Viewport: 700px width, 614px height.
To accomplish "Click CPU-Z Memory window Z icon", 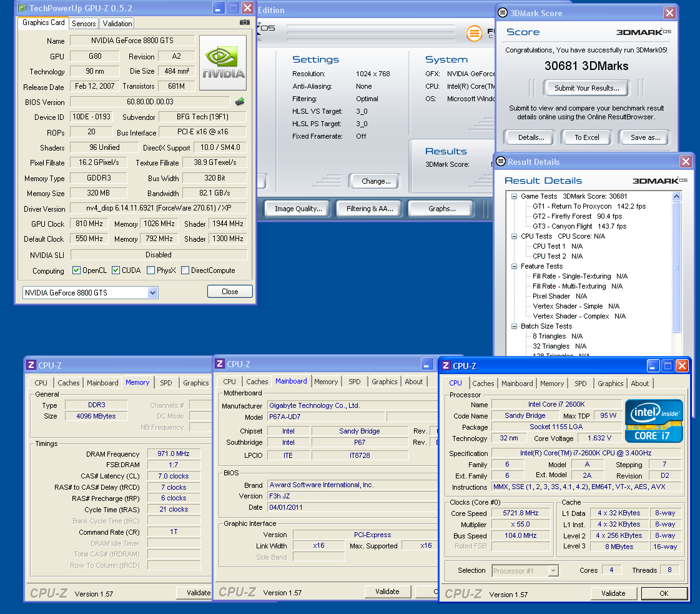I will click(x=31, y=365).
